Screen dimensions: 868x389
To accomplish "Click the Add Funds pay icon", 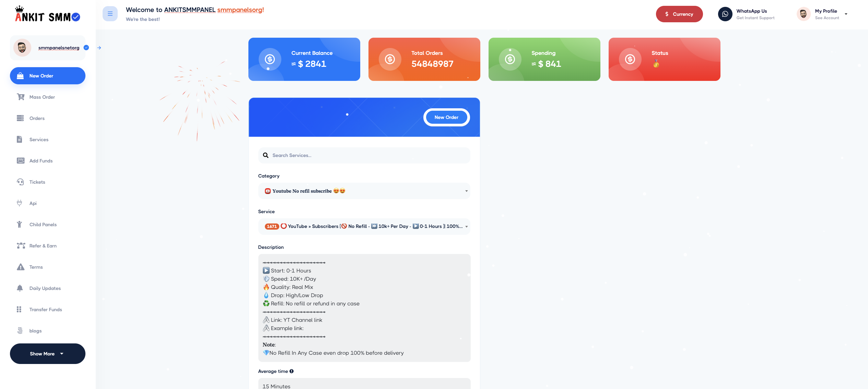I will [21, 160].
